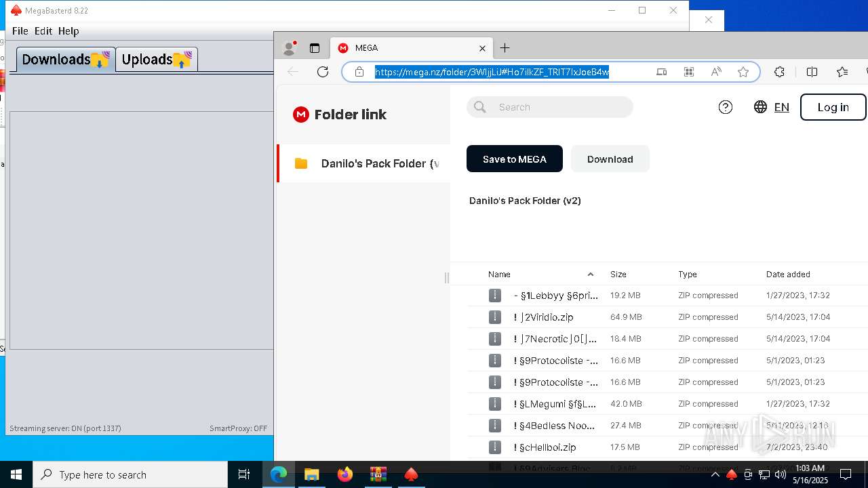Select the MEGA browser tab

(x=412, y=48)
